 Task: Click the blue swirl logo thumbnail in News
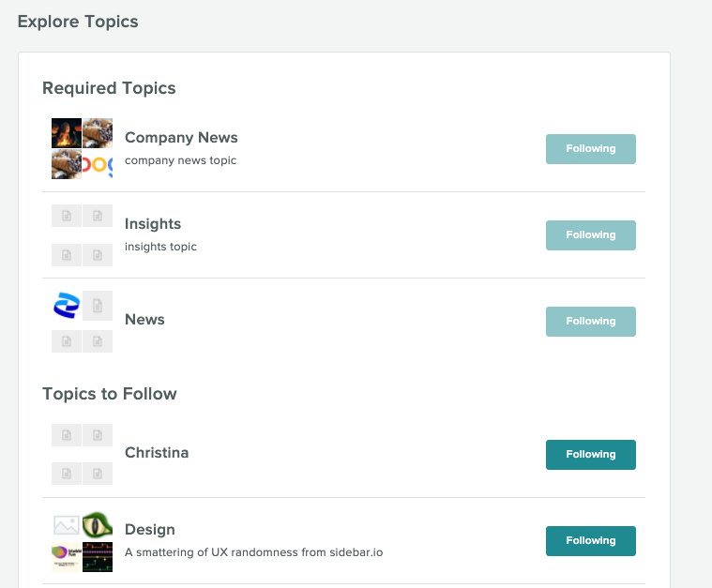point(67,306)
